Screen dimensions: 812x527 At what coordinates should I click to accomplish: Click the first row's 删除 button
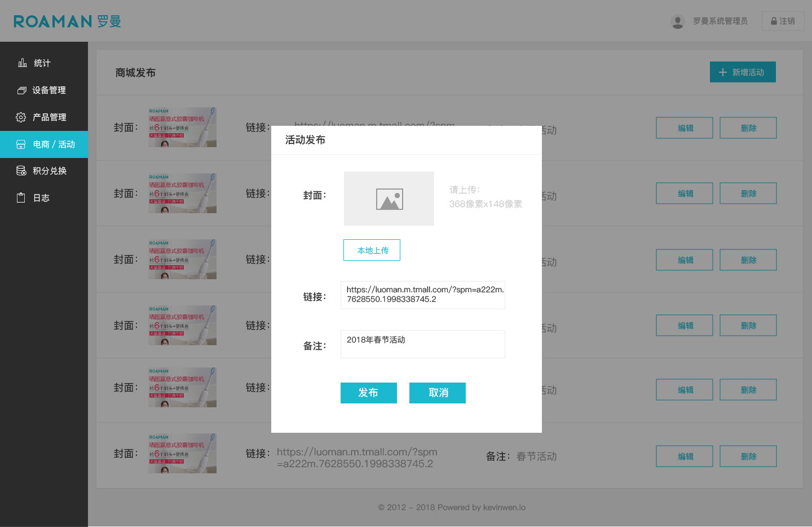(x=748, y=128)
